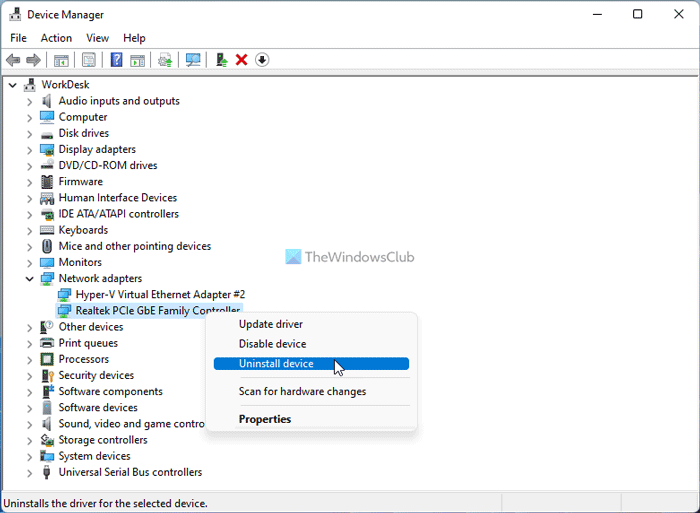Select the Keyboards label

(83, 230)
